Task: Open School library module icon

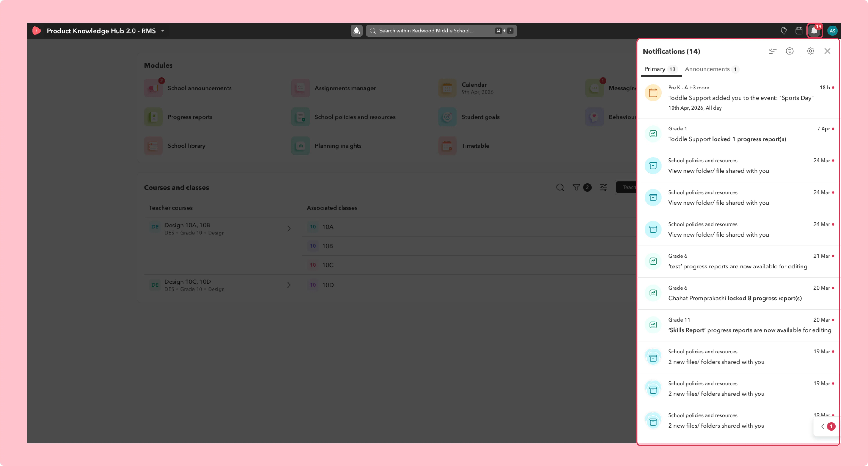Action: pyautogui.click(x=153, y=146)
